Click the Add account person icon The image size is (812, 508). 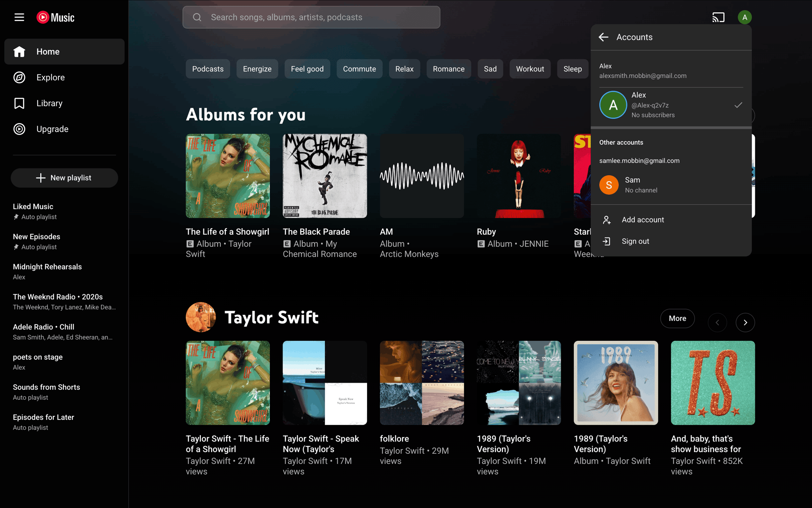[x=606, y=220]
